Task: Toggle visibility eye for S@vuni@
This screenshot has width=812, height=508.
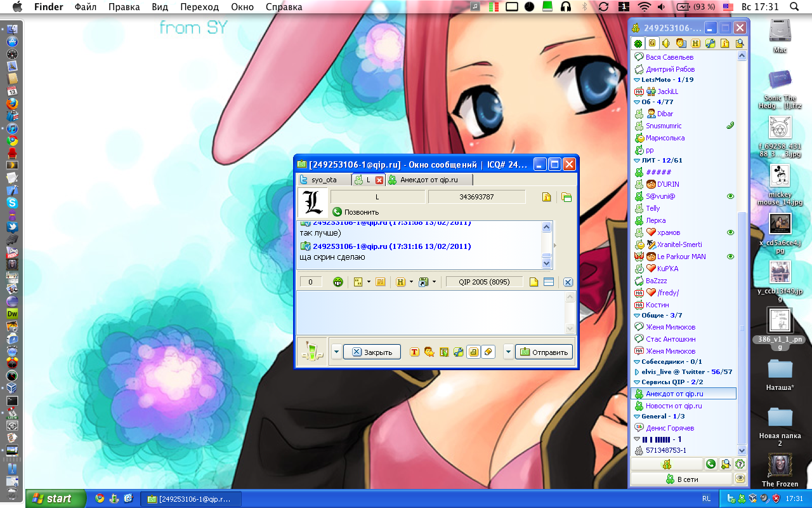Action: tap(730, 196)
